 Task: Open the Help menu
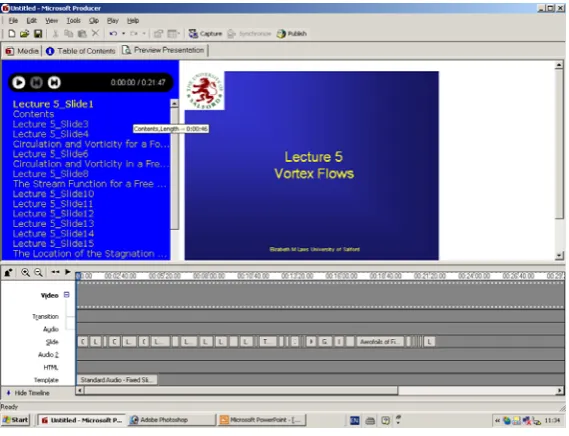pos(133,21)
